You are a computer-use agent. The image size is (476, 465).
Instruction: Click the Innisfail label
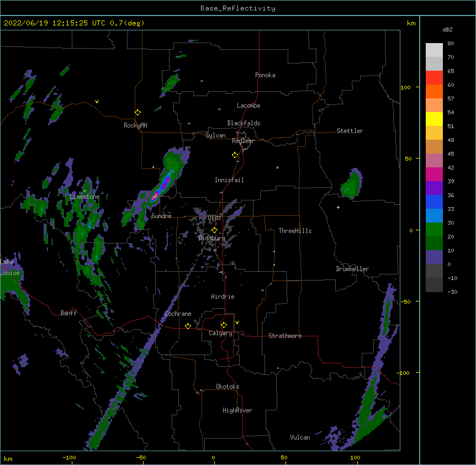[229, 180]
